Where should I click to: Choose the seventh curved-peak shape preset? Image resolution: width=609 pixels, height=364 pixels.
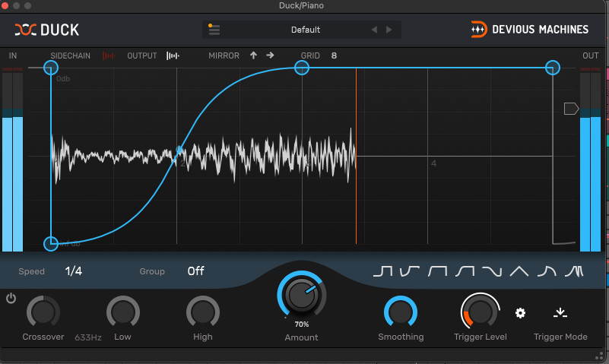pyautogui.click(x=547, y=271)
